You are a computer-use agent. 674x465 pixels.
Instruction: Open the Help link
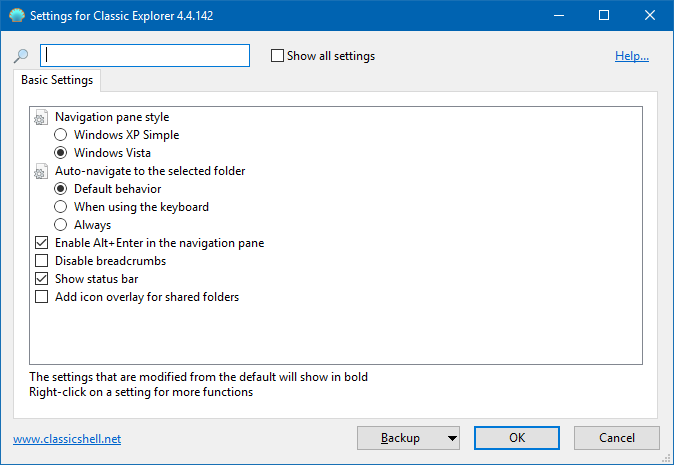tap(631, 56)
